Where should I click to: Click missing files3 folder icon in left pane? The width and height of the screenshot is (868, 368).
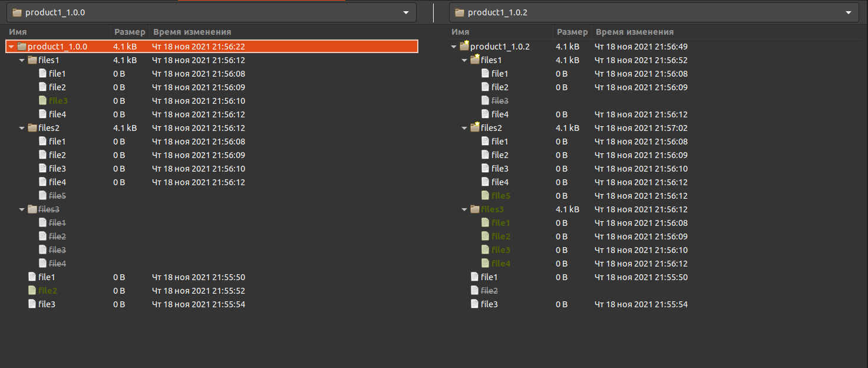32,209
